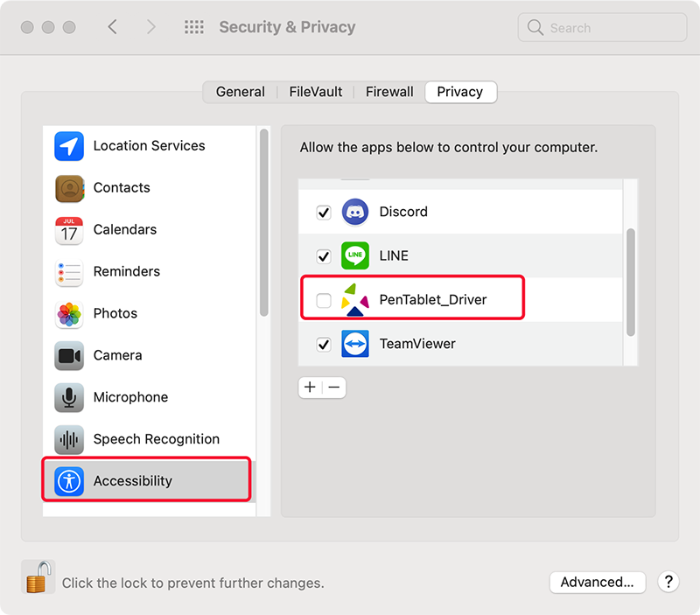This screenshot has height=615, width=700.
Task: Select the Camera privacy item
Action: pyautogui.click(x=149, y=355)
